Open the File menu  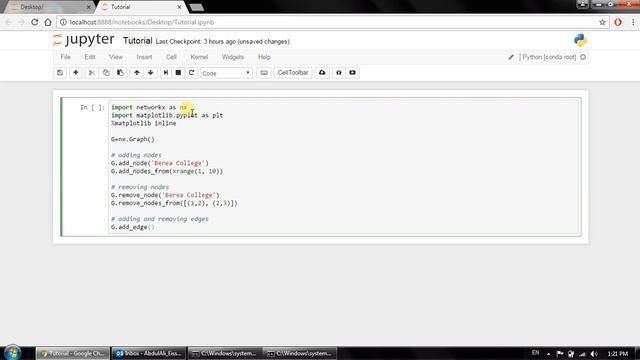[x=65, y=57]
